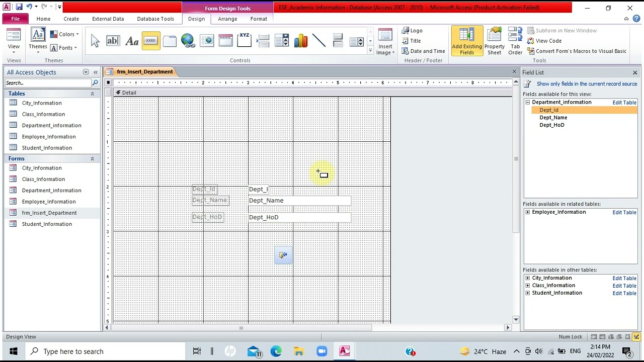Click the navigation pane Search box
Viewport: 644px width, 362px height.
[48, 83]
